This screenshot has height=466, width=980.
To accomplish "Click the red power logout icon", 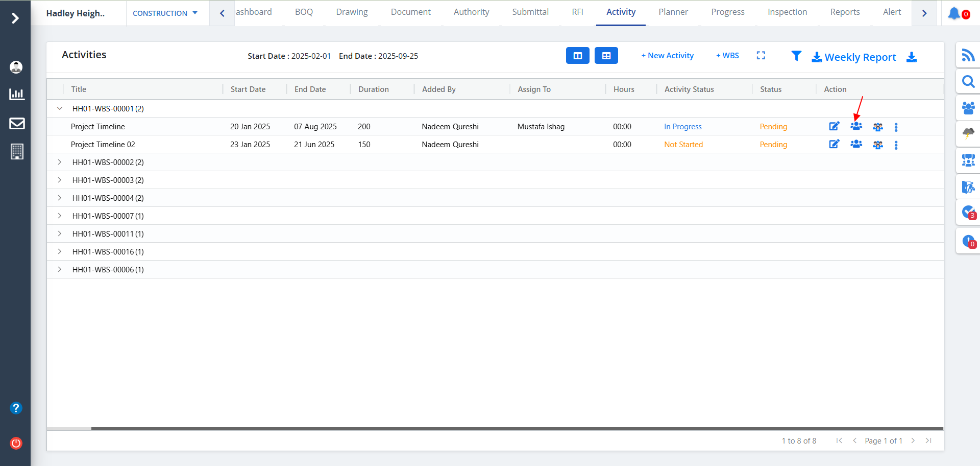I will tap(16, 443).
